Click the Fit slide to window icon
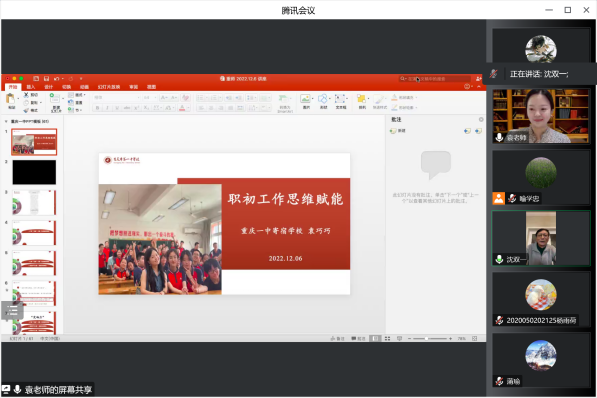The width and height of the screenshot is (597, 398). (474, 338)
